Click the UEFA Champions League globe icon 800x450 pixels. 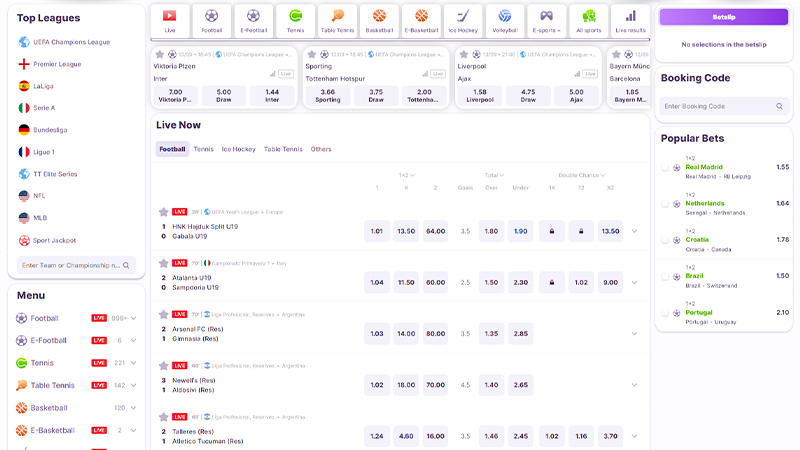coord(24,42)
